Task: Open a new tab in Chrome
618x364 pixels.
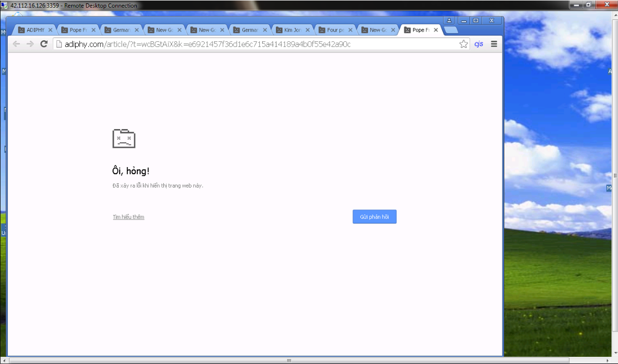Action: pyautogui.click(x=451, y=30)
